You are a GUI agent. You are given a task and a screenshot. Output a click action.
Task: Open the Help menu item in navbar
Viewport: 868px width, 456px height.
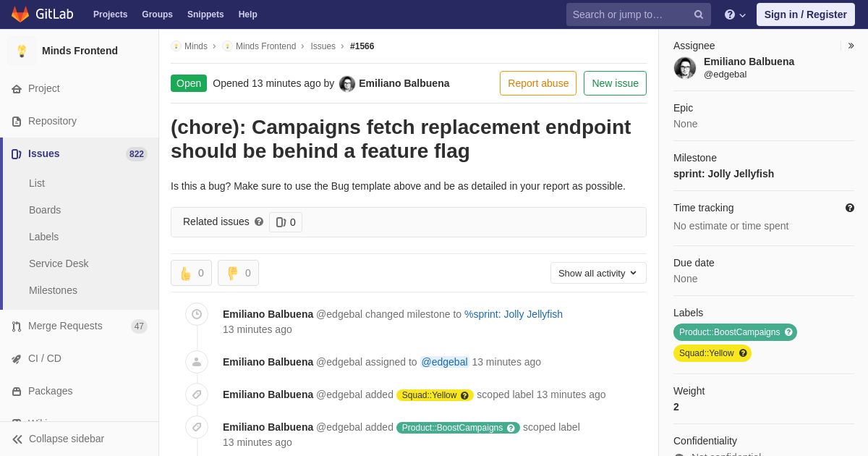tap(248, 14)
